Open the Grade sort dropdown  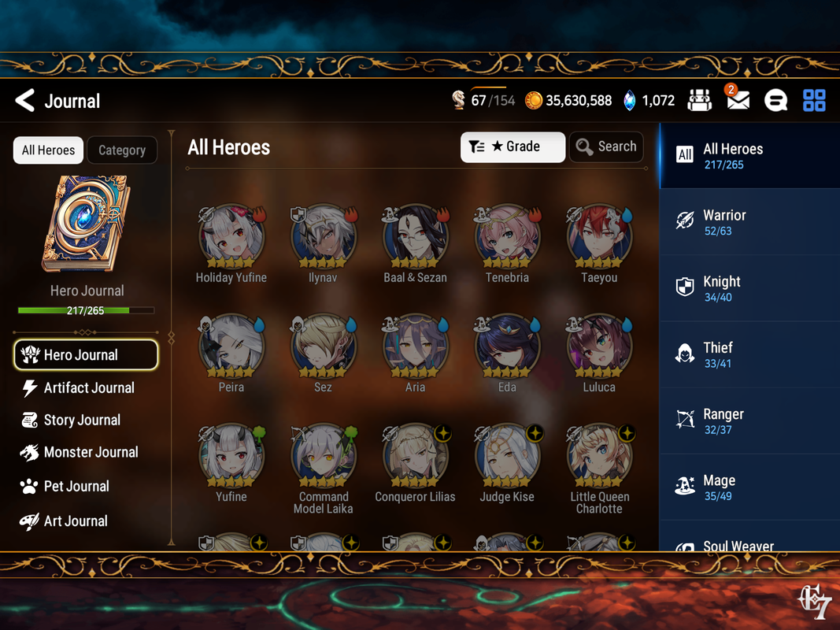click(x=513, y=146)
